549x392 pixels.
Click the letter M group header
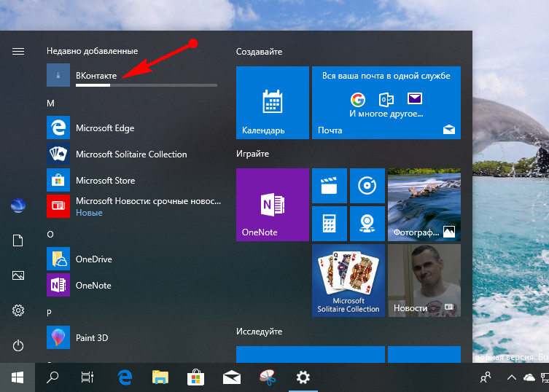tap(51, 103)
